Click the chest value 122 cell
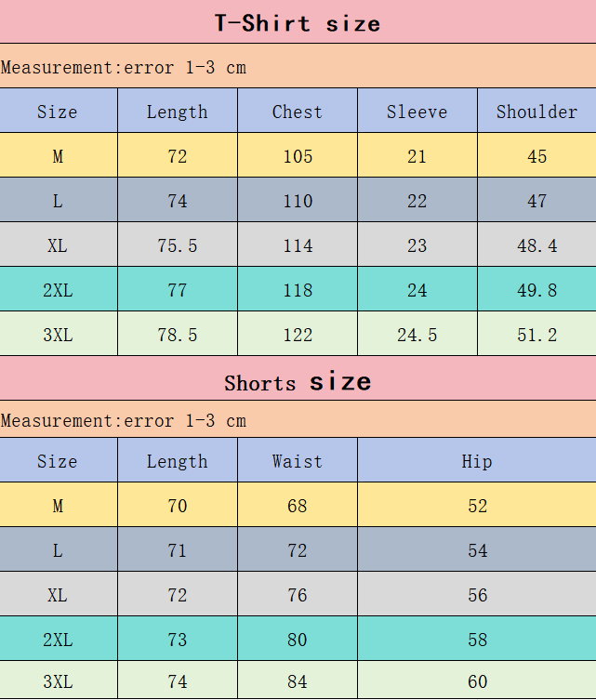The height and width of the screenshot is (700, 596). click(x=298, y=335)
